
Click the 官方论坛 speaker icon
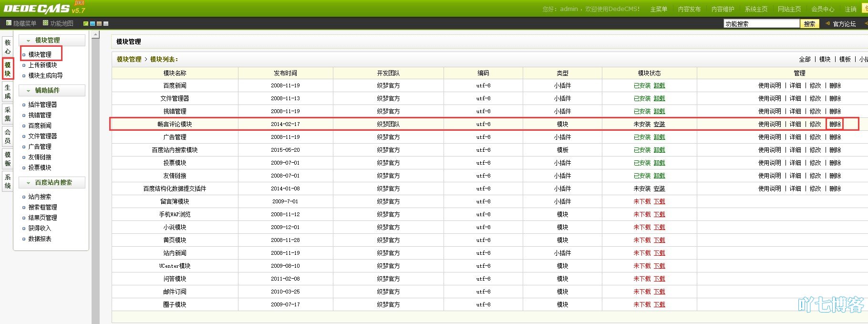827,23
